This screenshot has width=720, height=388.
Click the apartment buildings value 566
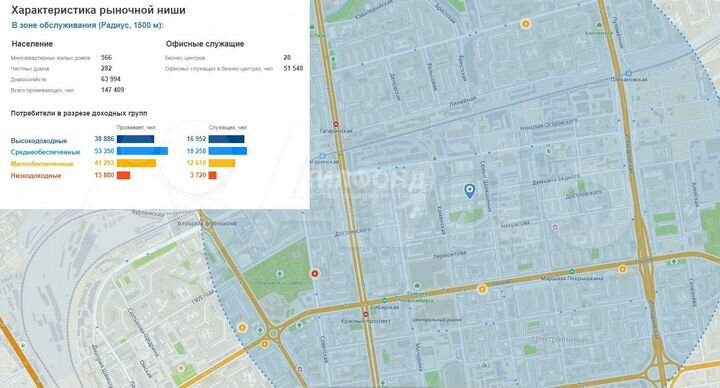click(x=106, y=57)
